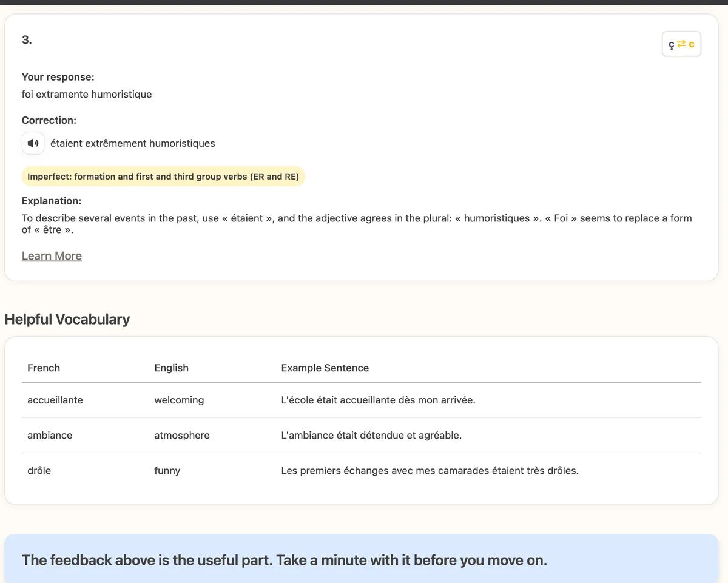Screen dimensions: 728x583
Task: Click the 'Helpful Vocabulary' heading
Action: click(x=67, y=319)
